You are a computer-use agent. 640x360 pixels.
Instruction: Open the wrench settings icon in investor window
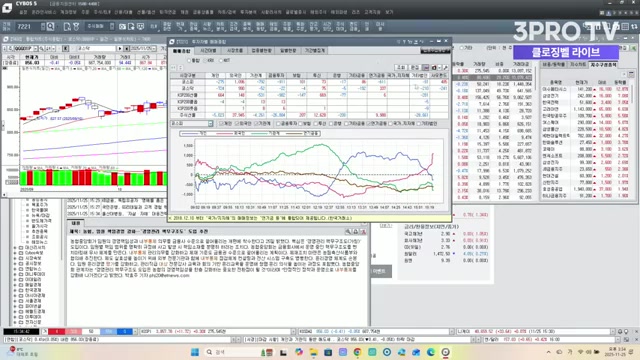click(445, 67)
